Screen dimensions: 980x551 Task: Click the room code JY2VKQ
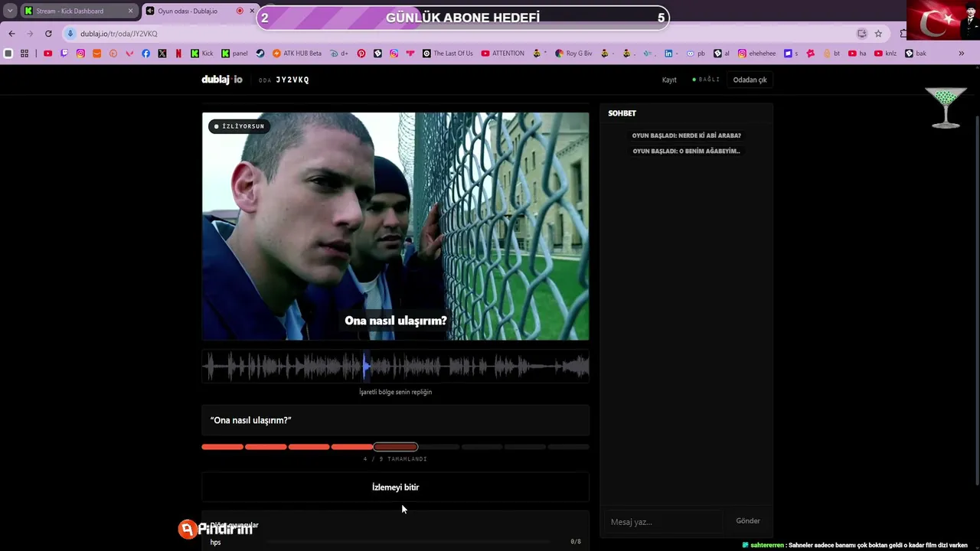[x=292, y=80]
